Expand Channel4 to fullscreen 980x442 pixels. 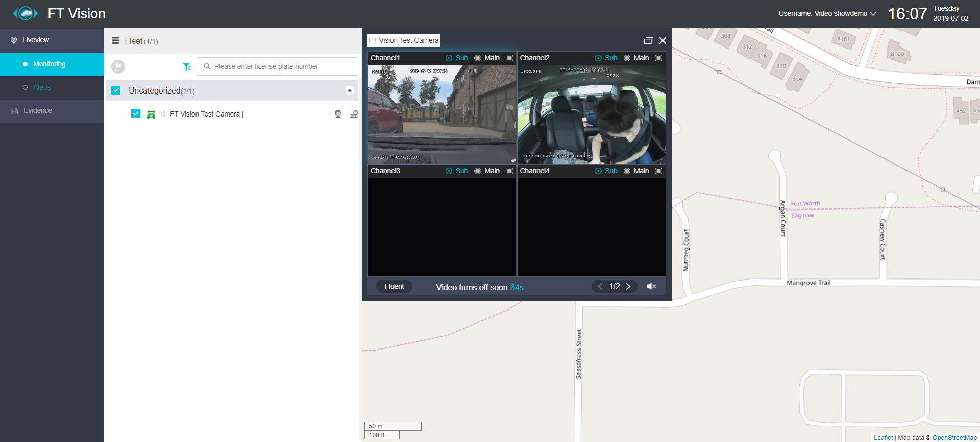(659, 171)
